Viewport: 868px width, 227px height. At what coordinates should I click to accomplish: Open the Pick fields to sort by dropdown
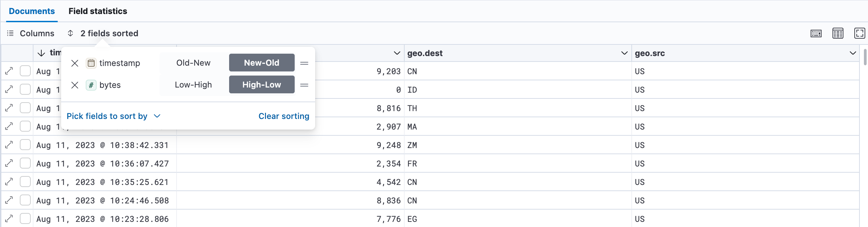pos(113,116)
